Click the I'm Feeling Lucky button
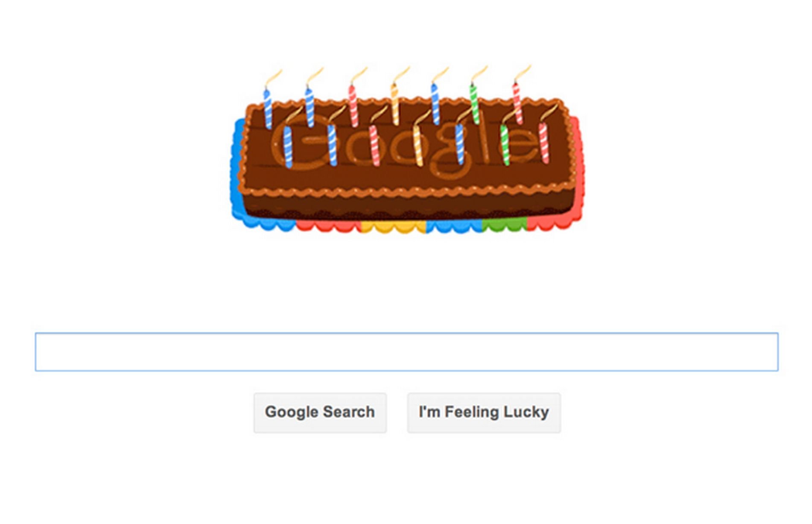This screenshot has width=812, height=524. coord(484,413)
